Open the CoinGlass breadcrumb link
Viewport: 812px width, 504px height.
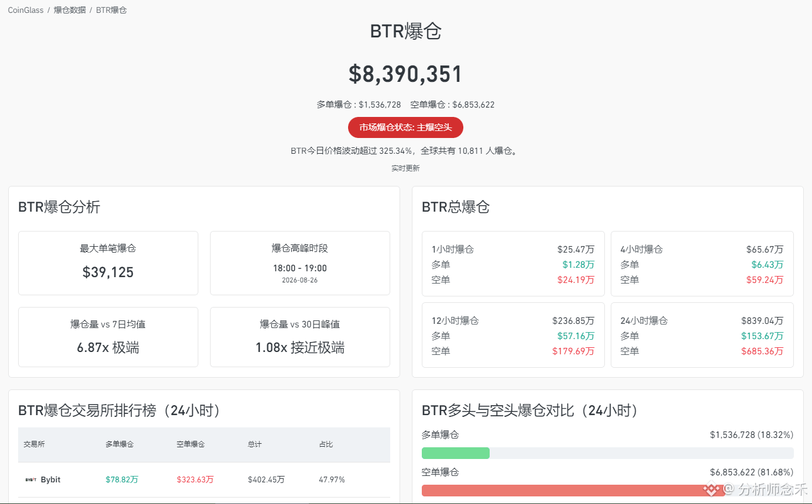[x=26, y=11]
